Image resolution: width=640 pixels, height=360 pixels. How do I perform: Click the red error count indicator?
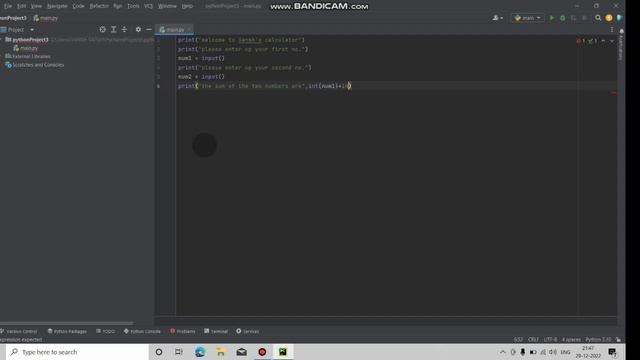(580, 41)
